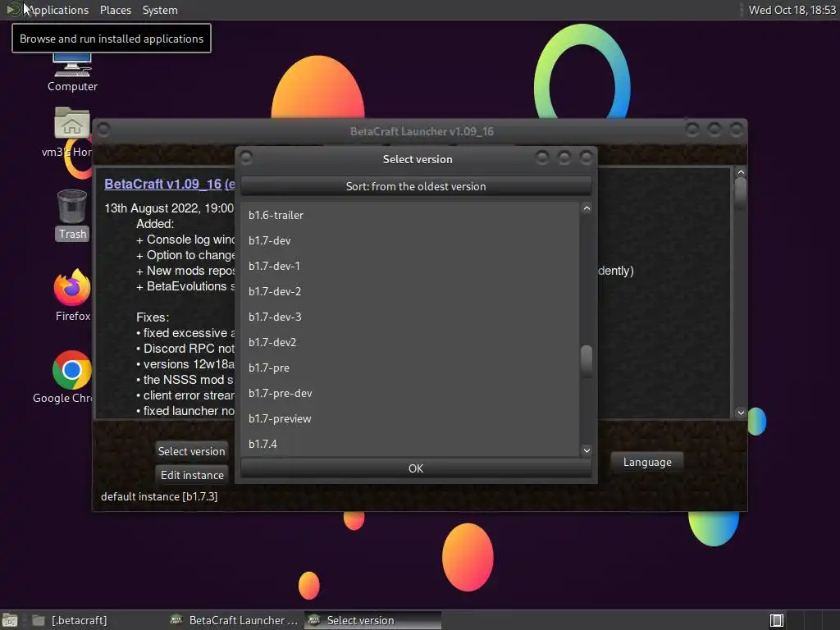
Task: Open the Language button in launcher
Action: coord(647,462)
